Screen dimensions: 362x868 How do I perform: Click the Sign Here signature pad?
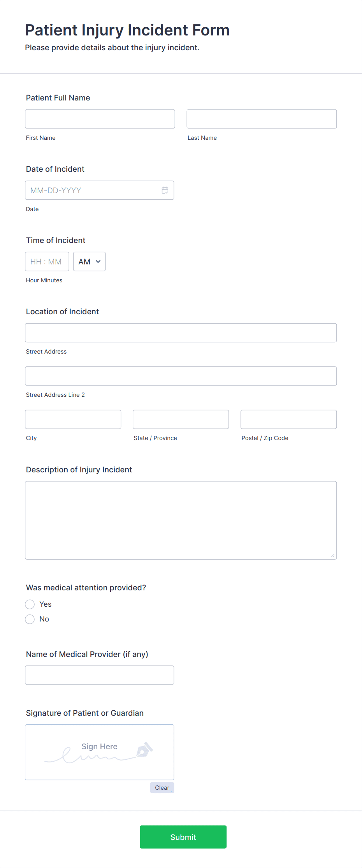[x=100, y=752]
